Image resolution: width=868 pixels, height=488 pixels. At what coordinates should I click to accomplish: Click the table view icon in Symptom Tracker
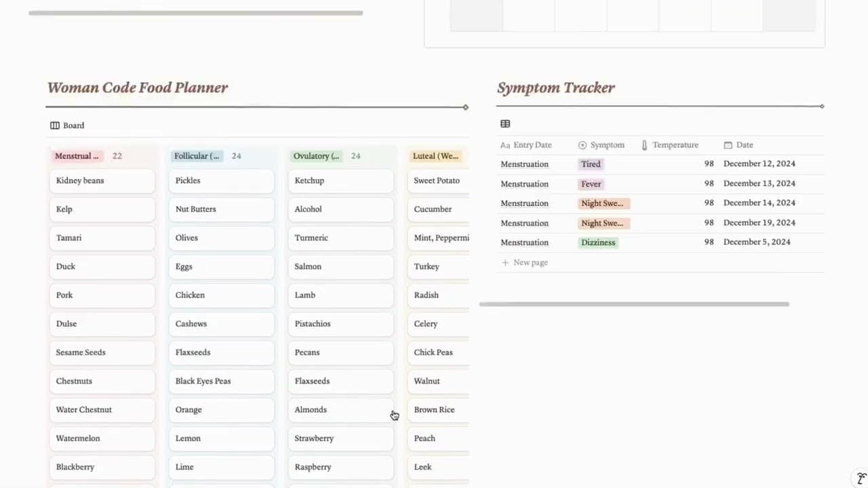(x=505, y=124)
